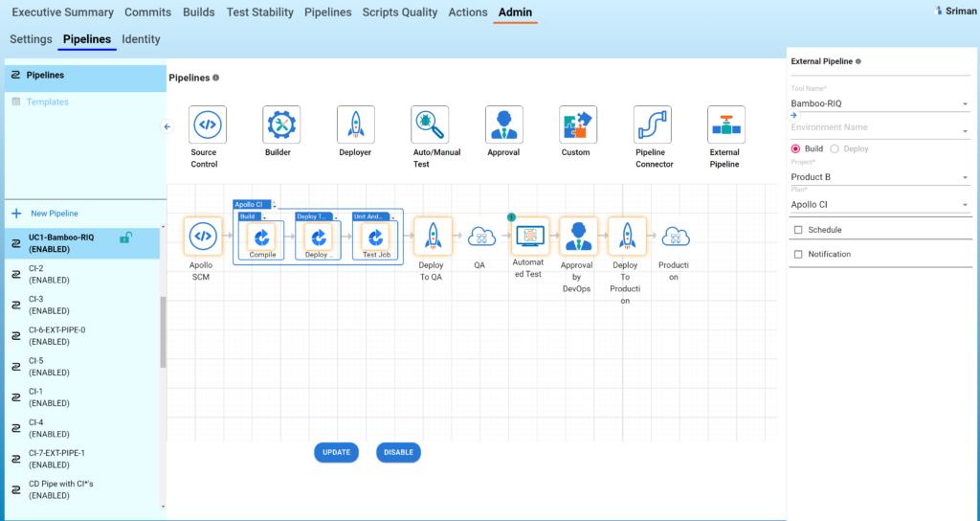
Task: Open the Environment Name dropdown
Action: [880, 128]
